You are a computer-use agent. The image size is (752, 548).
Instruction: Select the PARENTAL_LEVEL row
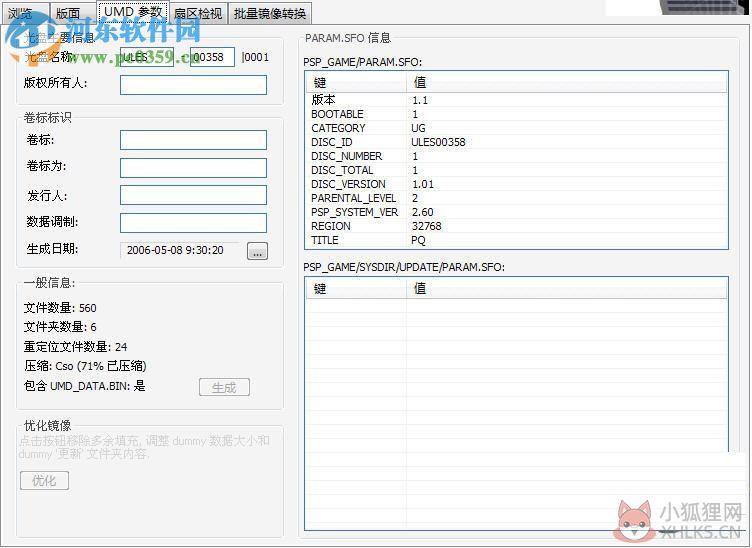point(517,198)
